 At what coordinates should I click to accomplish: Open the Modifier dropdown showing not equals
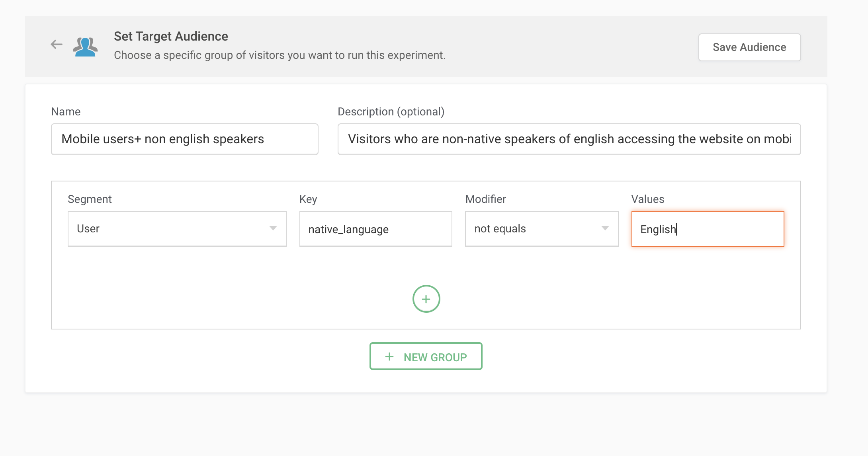tap(541, 229)
